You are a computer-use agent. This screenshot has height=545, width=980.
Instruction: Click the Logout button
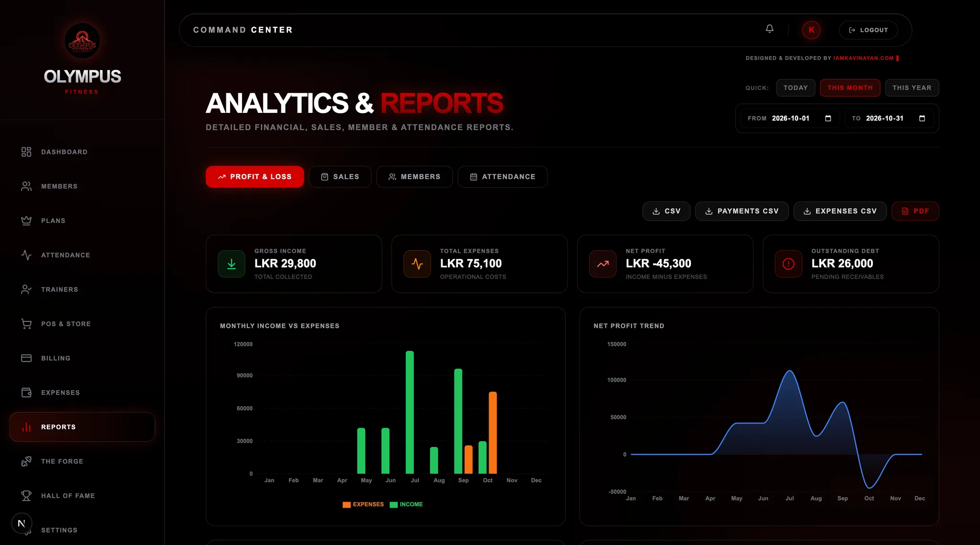pos(868,30)
